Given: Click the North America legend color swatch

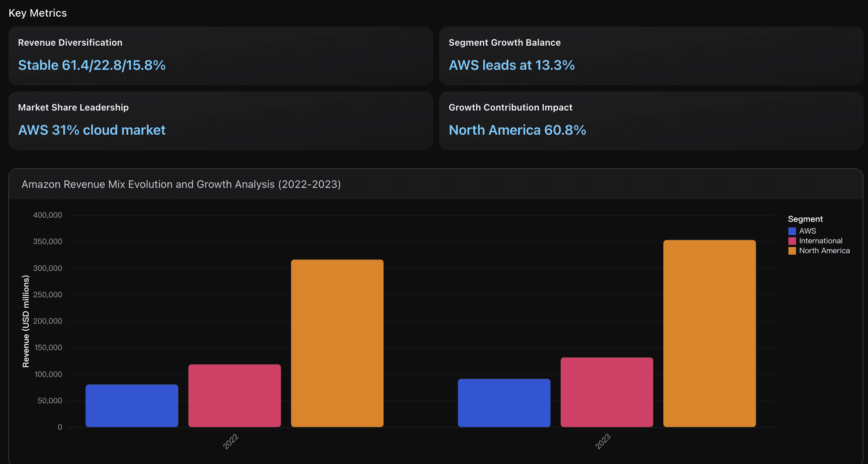Looking at the screenshot, I should point(792,250).
